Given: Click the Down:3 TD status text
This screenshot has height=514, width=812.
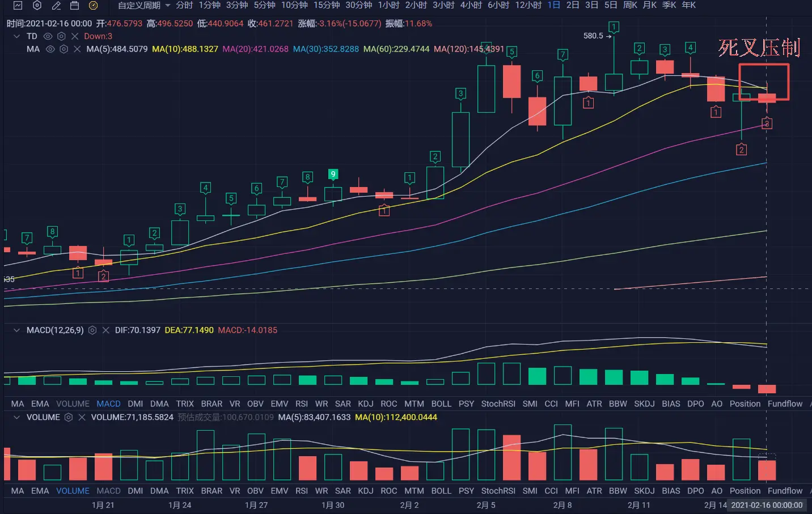Looking at the screenshot, I should [98, 36].
